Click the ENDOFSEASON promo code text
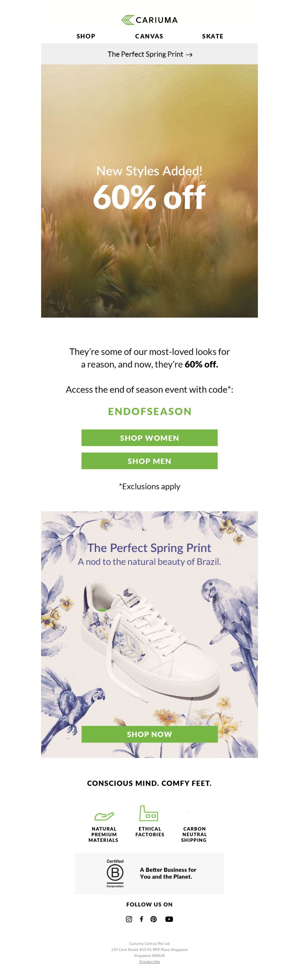The height and width of the screenshot is (980, 299). tap(150, 411)
